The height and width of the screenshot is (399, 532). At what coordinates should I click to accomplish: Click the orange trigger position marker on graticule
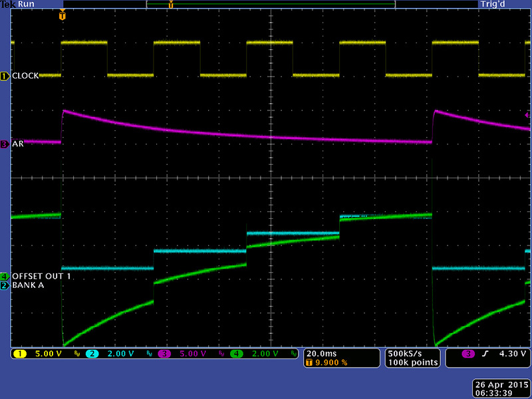point(63,15)
